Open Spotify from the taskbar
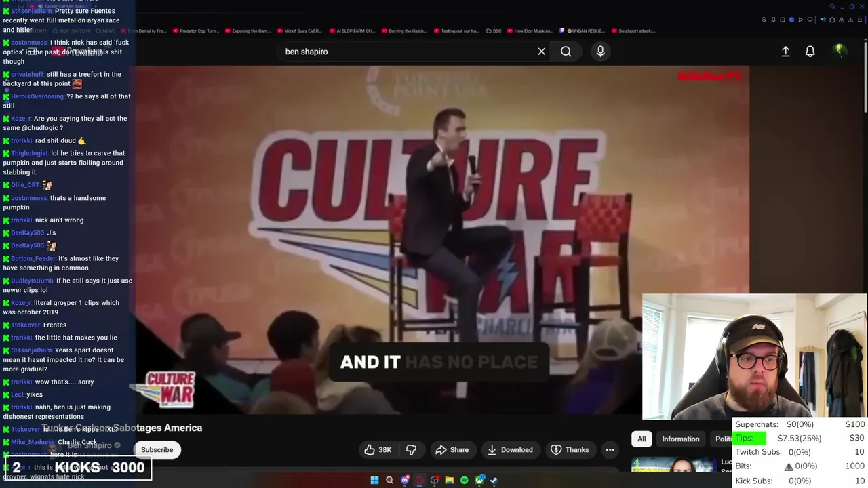Viewport: 868px width, 488px height. [x=464, y=480]
